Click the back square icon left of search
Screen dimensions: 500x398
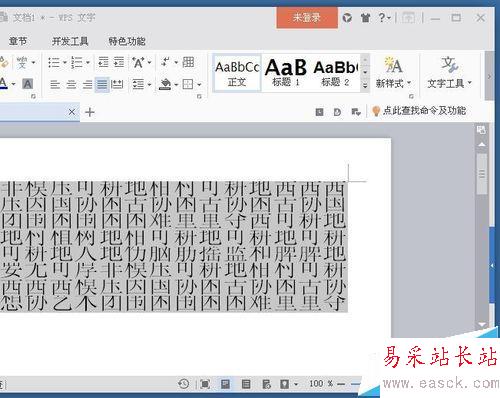(x=319, y=112)
